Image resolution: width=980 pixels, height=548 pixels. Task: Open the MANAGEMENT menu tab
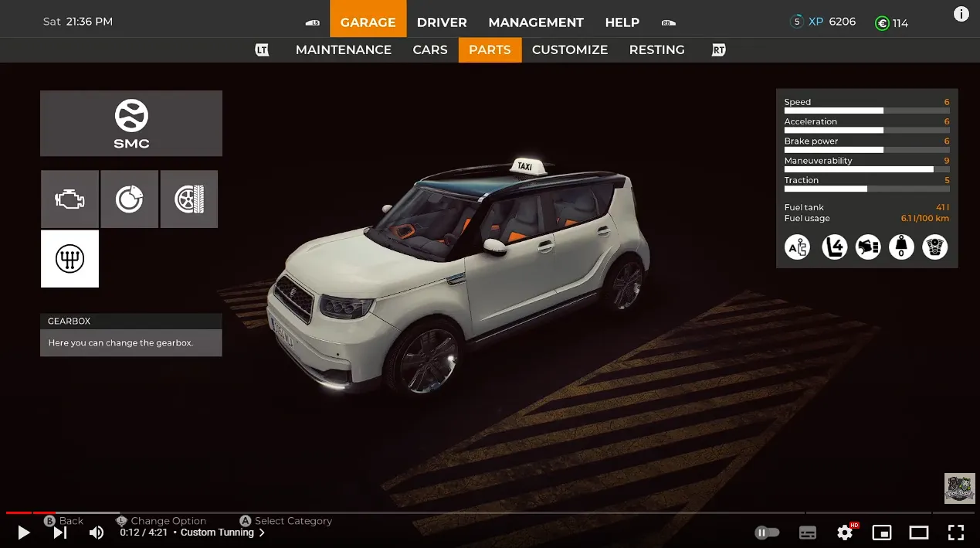tap(536, 22)
